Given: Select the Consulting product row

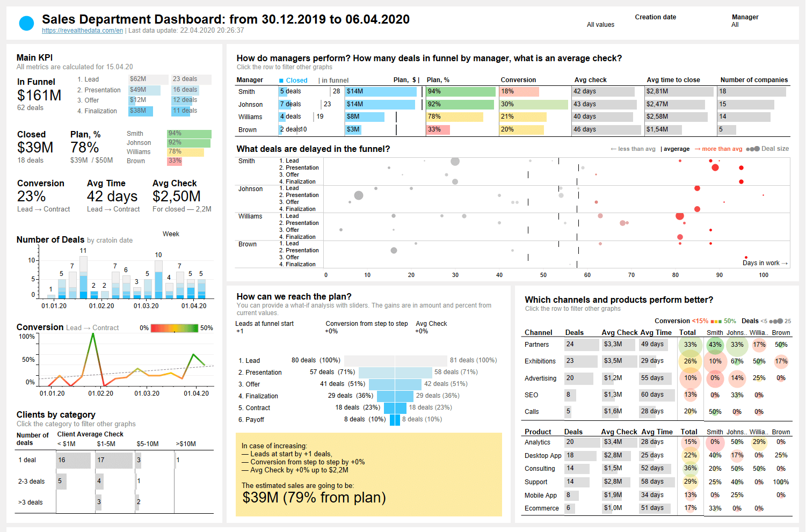Looking at the screenshot, I should (657, 469).
